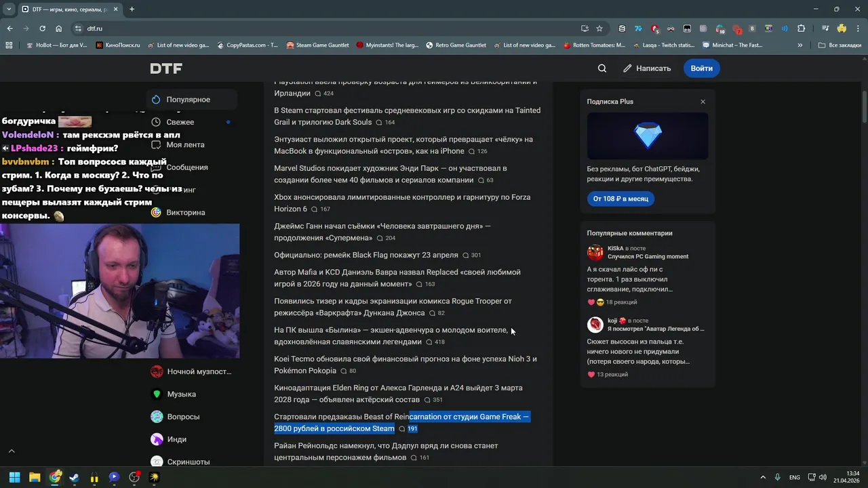Open Викторина in sidebar

186,212
